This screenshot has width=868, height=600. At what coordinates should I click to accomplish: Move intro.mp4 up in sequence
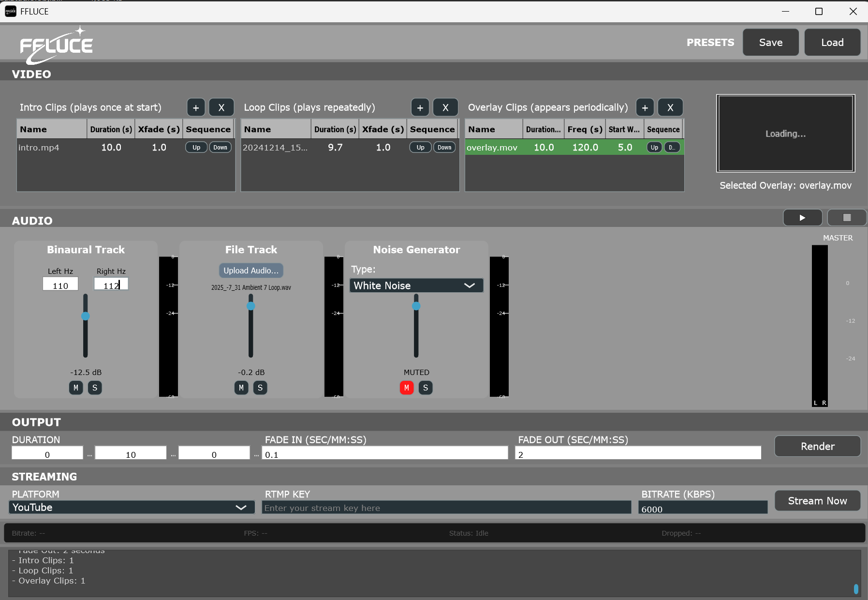(x=196, y=148)
